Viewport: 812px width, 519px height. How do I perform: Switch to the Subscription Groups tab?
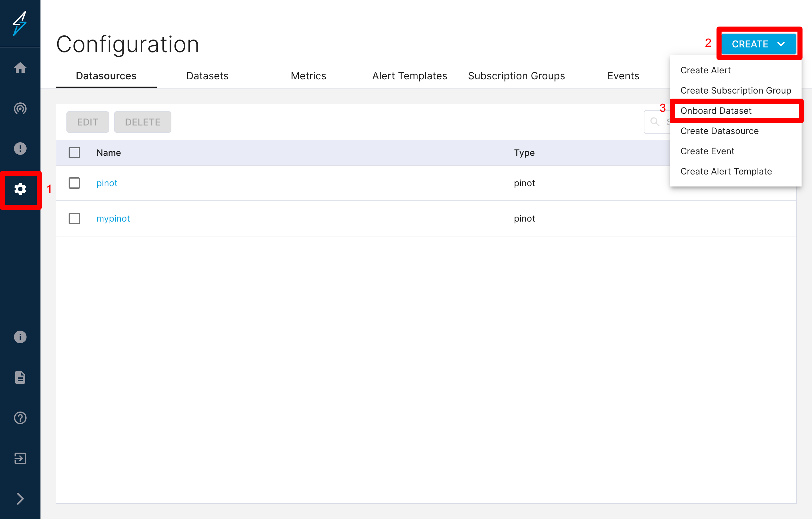click(x=517, y=76)
